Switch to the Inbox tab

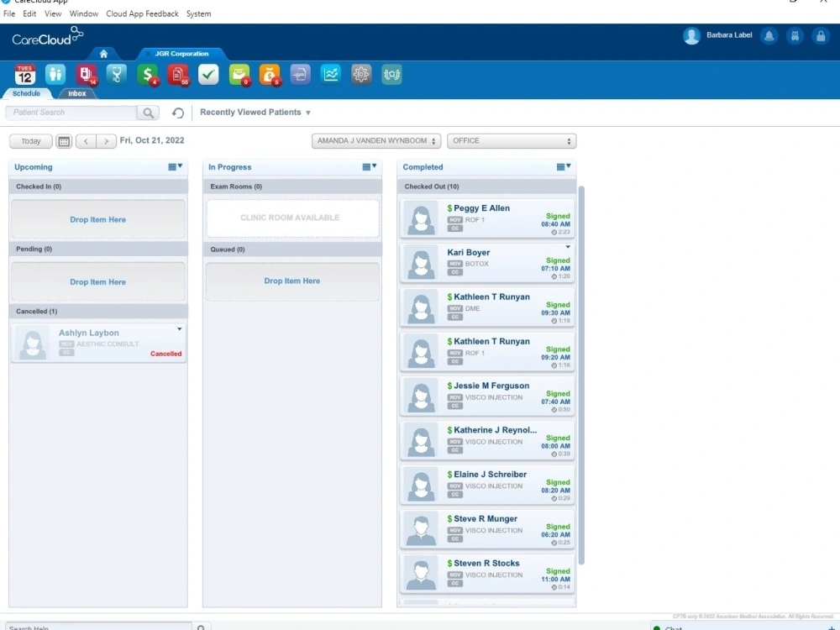click(76, 93)
